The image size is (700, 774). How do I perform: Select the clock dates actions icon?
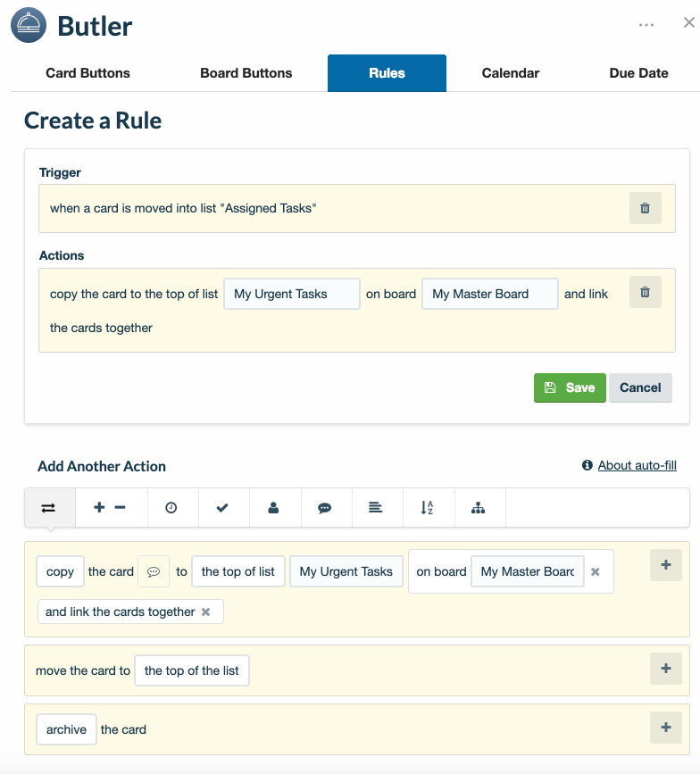click(171, 507)
